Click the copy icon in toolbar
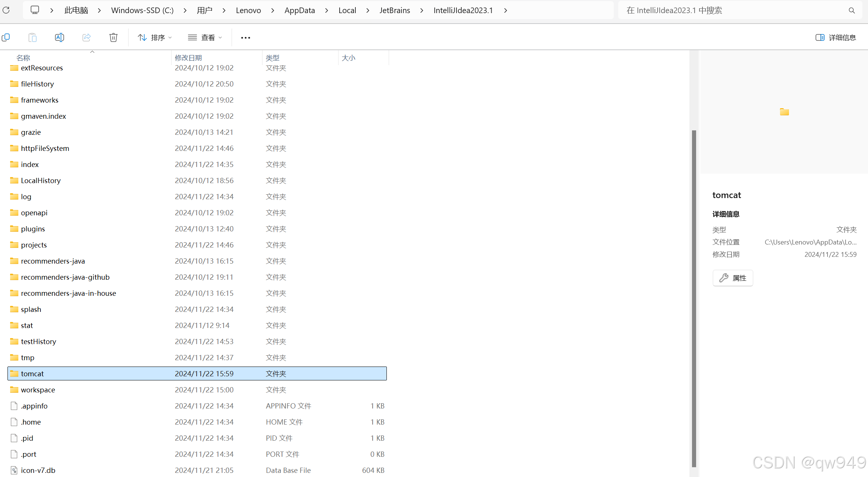 pyautogui.click(x=6, y=37)
